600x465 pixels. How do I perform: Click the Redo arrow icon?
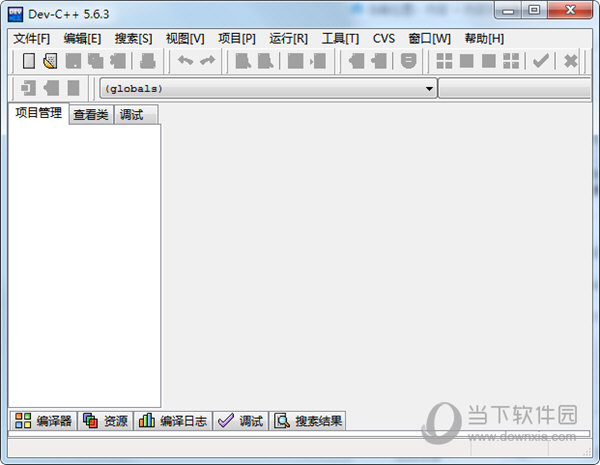[207, 60]
